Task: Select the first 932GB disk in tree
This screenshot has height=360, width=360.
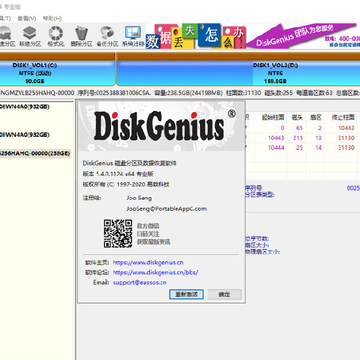Action: coord(25,107)
